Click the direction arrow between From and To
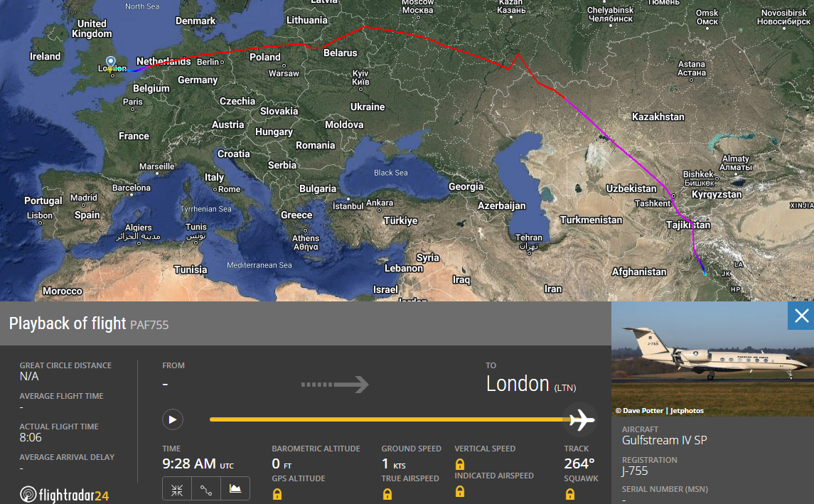The height and width of the screenshot is (504, 814). pos(335,385)
